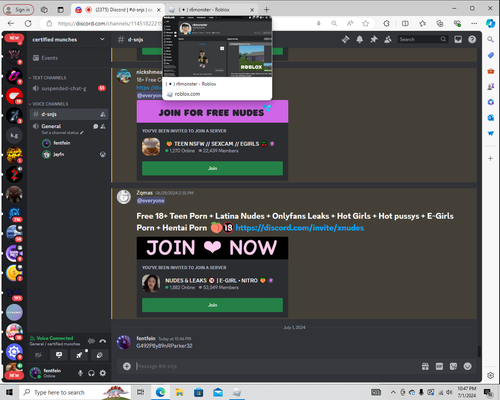Select the suspended-chat-g channel
The image size is (500, 400).
point(69,88)
